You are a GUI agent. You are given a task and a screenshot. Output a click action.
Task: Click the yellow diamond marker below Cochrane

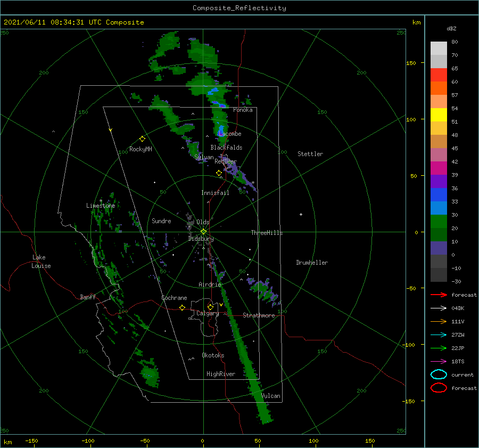coord(182,308)
